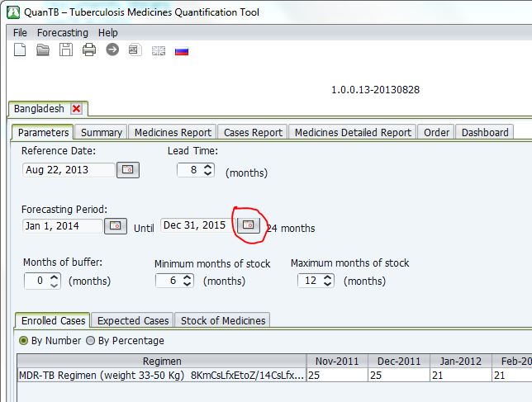This screenshot has height=402, width=532.
Task: Select the By Number radio button
Action: point(23,340)
